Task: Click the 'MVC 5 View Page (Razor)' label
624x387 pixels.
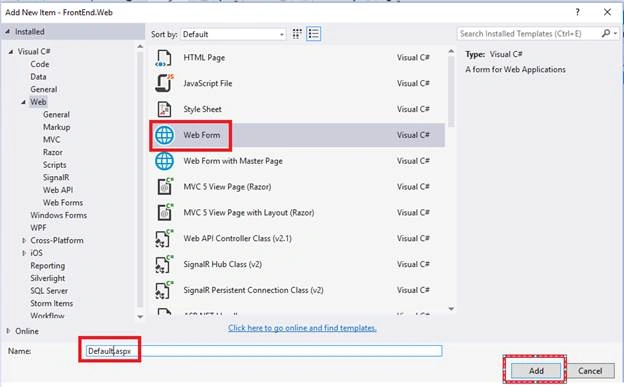Action: (x=227, y=187)
